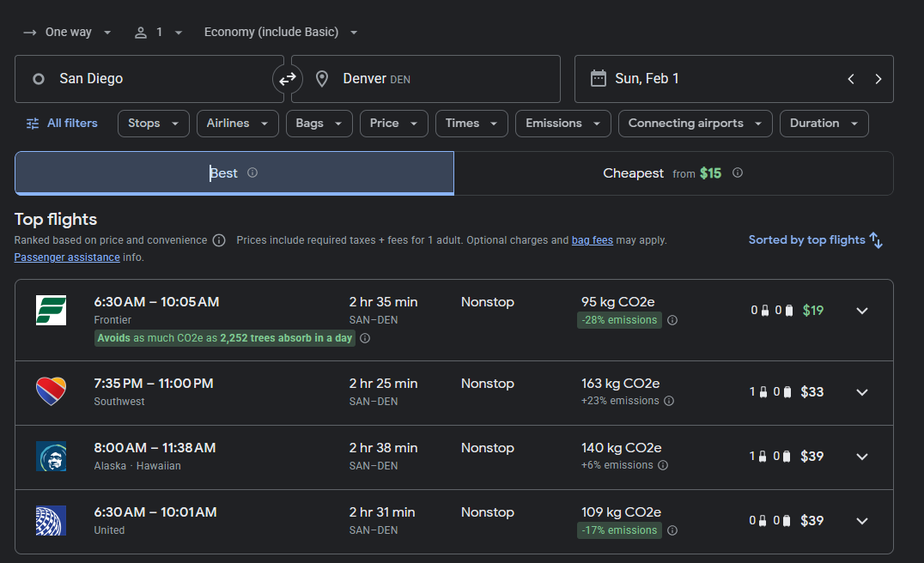Expand the United flight details
This screenshot has width=924, height=563.
coord(862,521)
